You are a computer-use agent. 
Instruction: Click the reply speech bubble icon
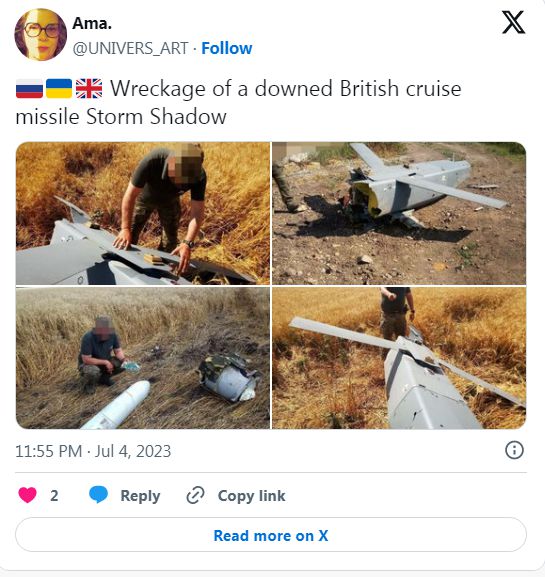(99, 495)
